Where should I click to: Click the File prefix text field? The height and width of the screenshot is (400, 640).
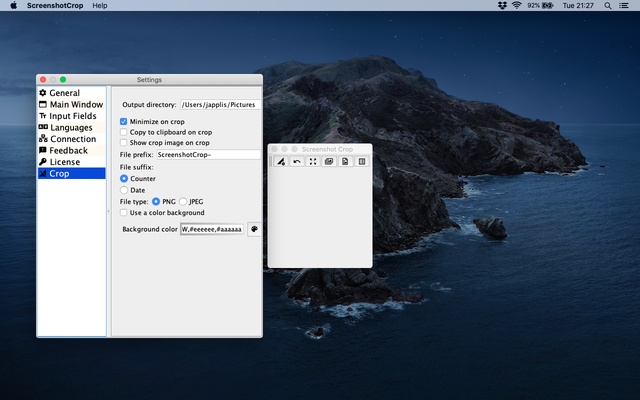[209, 155]
